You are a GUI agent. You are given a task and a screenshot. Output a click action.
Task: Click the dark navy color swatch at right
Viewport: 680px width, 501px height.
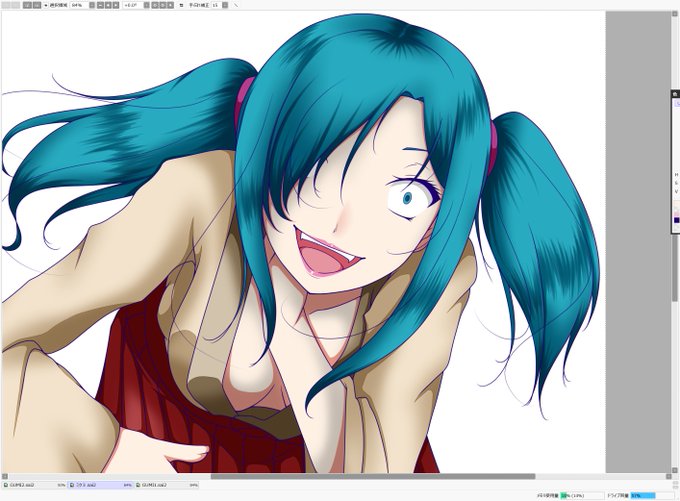pos(677,220)
